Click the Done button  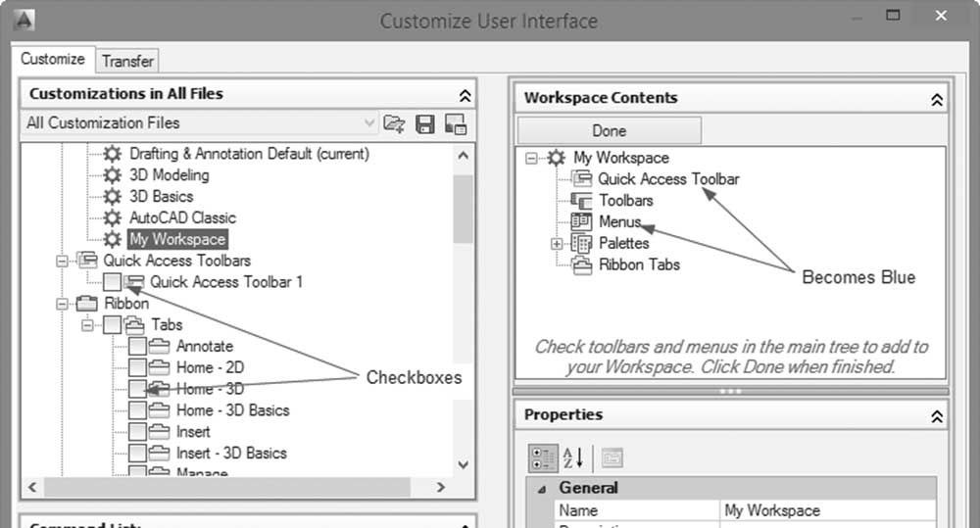click(x=610, y=130)
